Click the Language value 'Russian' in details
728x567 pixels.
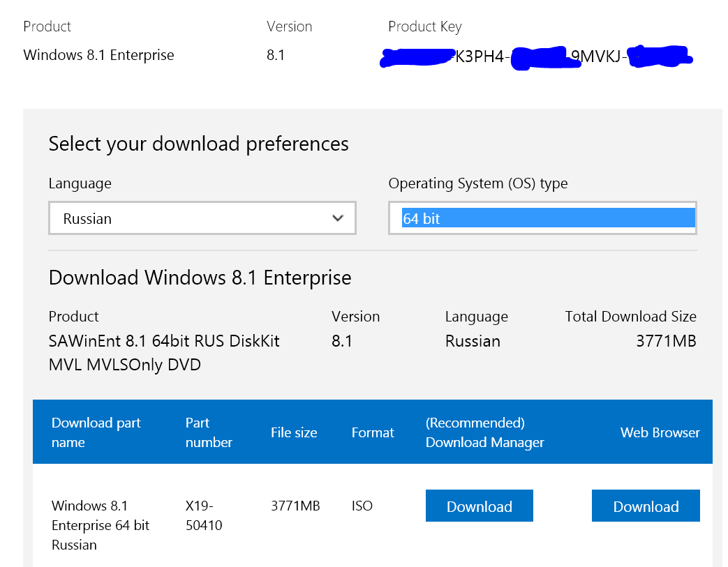coord(473,341)
